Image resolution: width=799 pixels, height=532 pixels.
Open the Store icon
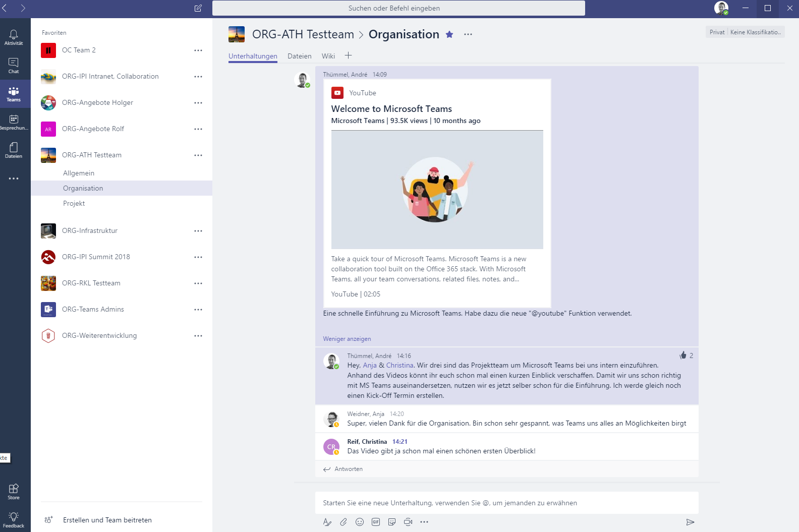(x=14, y=492)
